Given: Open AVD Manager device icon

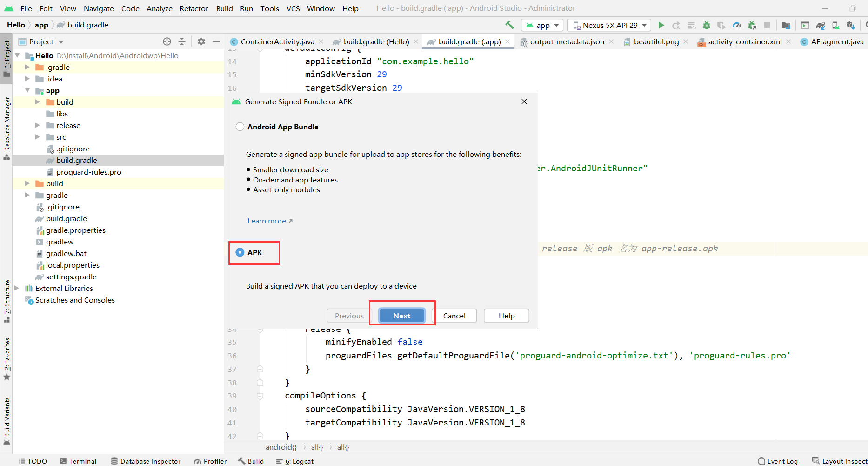Looking at the screenshot, I should click(x=835, y=25).
